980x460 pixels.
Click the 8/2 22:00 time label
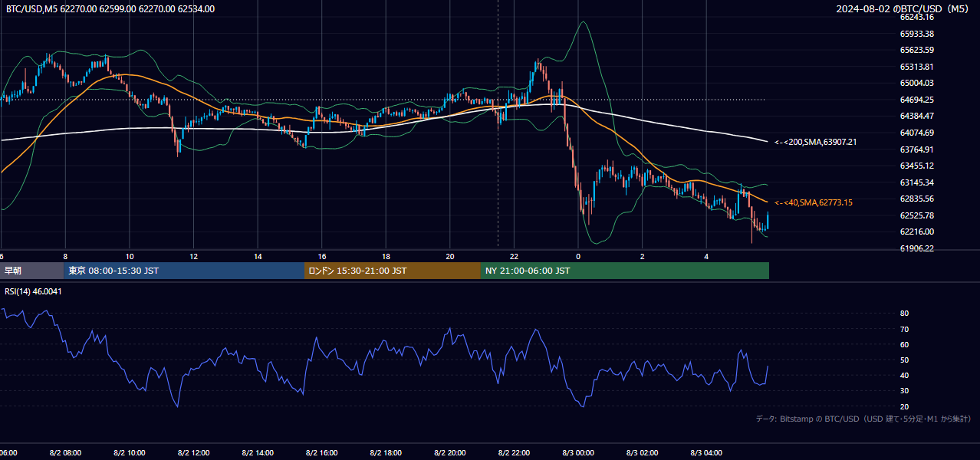(514, 453)
